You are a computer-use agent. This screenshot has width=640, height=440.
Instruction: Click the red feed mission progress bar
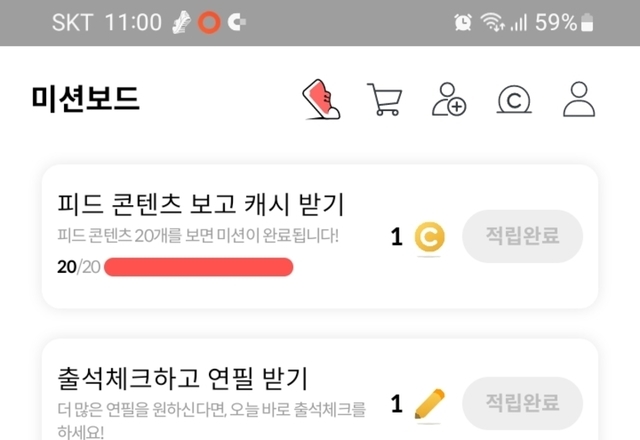(x=198, y=267)
